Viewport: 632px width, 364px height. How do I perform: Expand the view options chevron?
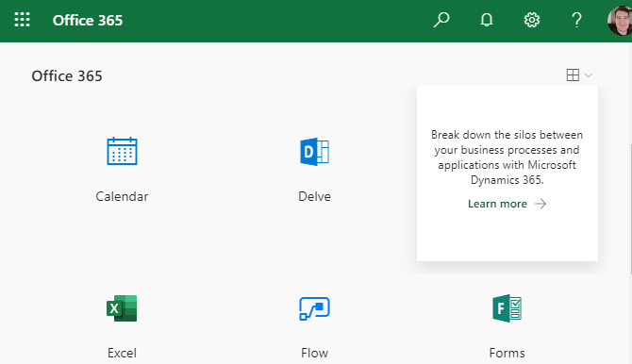(589, 75)
